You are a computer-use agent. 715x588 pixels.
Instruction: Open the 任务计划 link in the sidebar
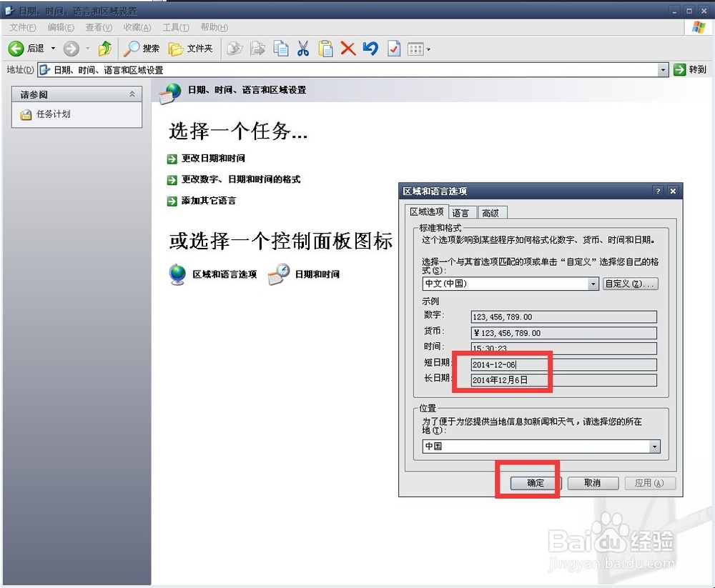pyautogui.click(x=54, y=114)
